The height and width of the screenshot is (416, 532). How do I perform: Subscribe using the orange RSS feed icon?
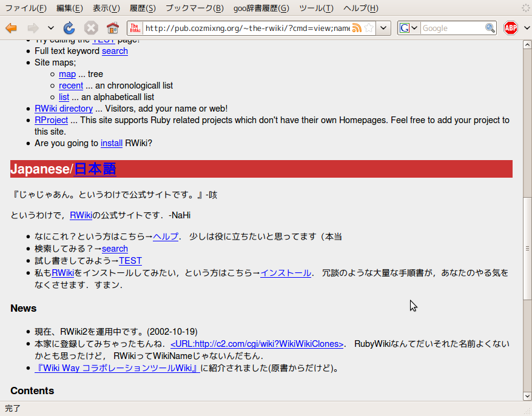point(357,28)
